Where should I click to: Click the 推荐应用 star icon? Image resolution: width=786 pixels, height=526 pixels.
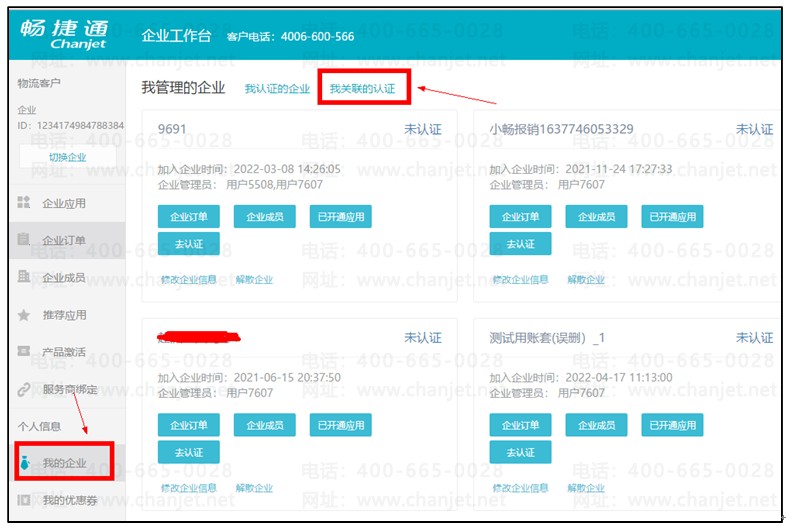[24, 315]
